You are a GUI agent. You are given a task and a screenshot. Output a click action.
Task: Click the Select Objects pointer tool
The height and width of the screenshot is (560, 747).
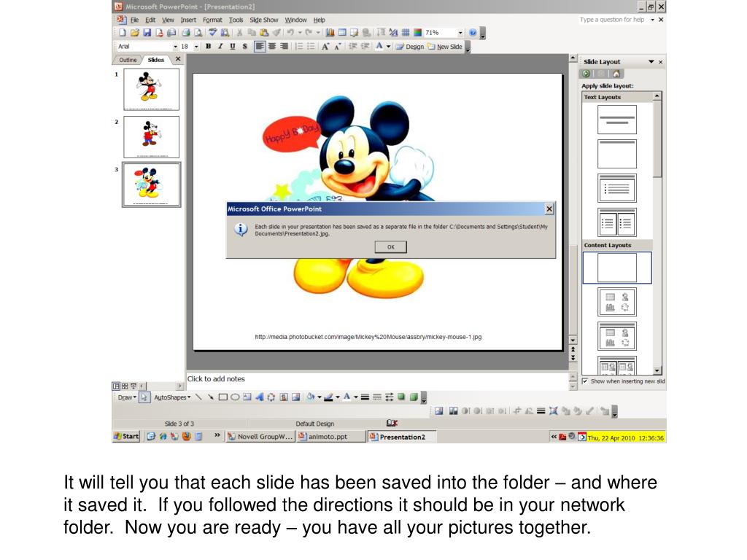pyautogui.click(x=144, y=397)
